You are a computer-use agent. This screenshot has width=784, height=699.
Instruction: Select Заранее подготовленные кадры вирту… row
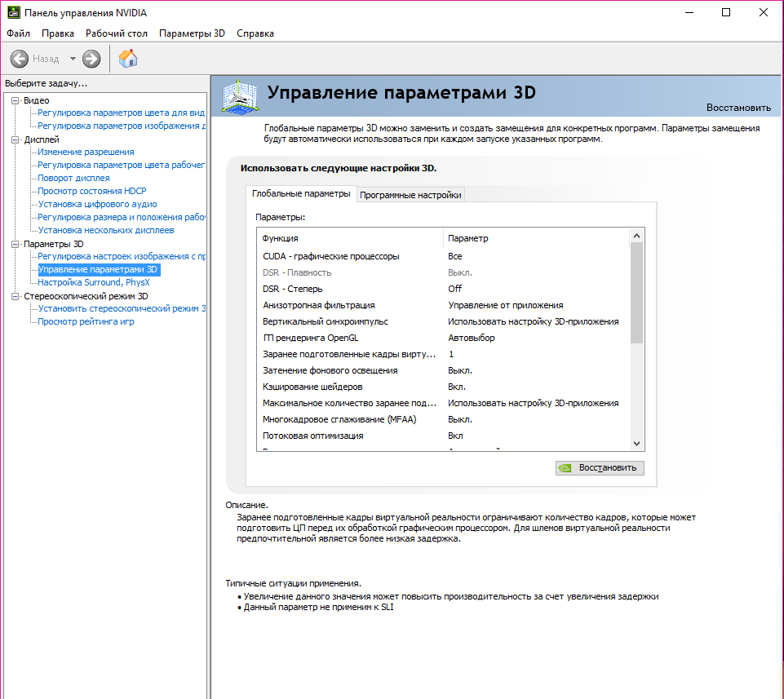[442, 354]
